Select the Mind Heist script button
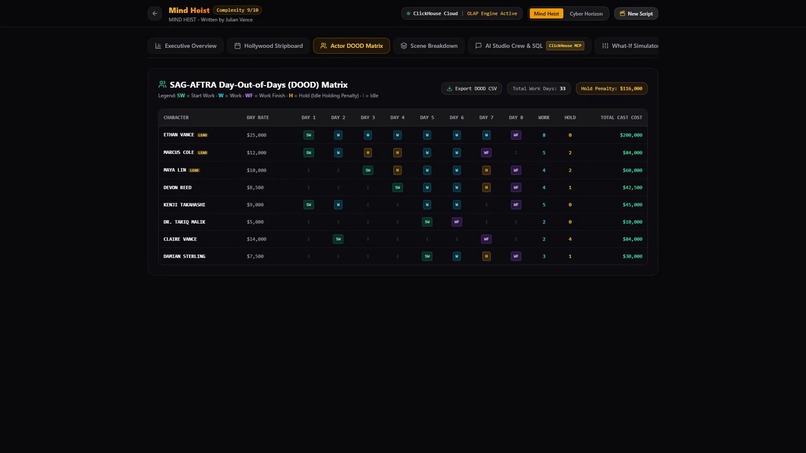The height and width of the screenshot is (453, 806). pos(546,13)
